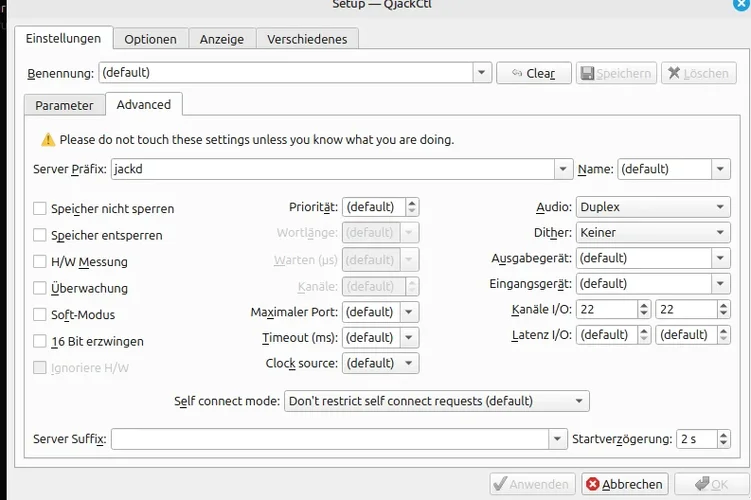
Task: Open the Dither dropdown showing Keiner
Action: (653, 232)
